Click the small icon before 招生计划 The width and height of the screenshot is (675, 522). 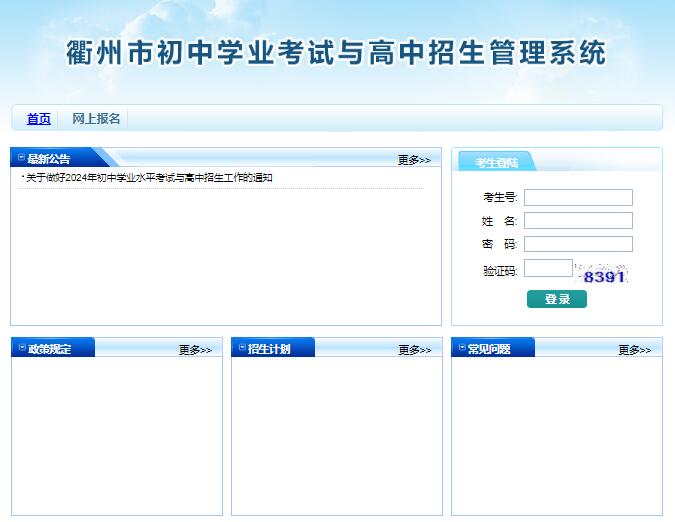pyautogui.click(x=241, y=348)
